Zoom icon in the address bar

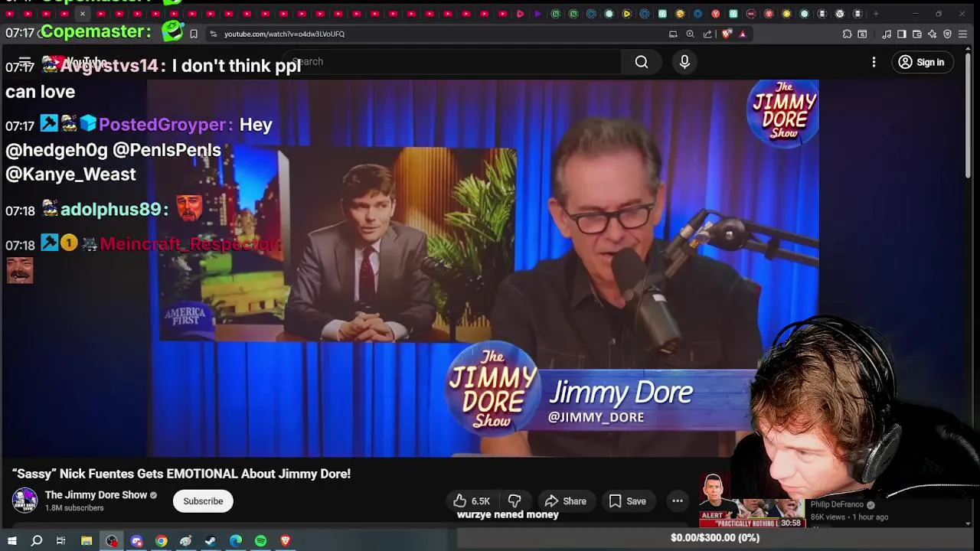point(690,34)
